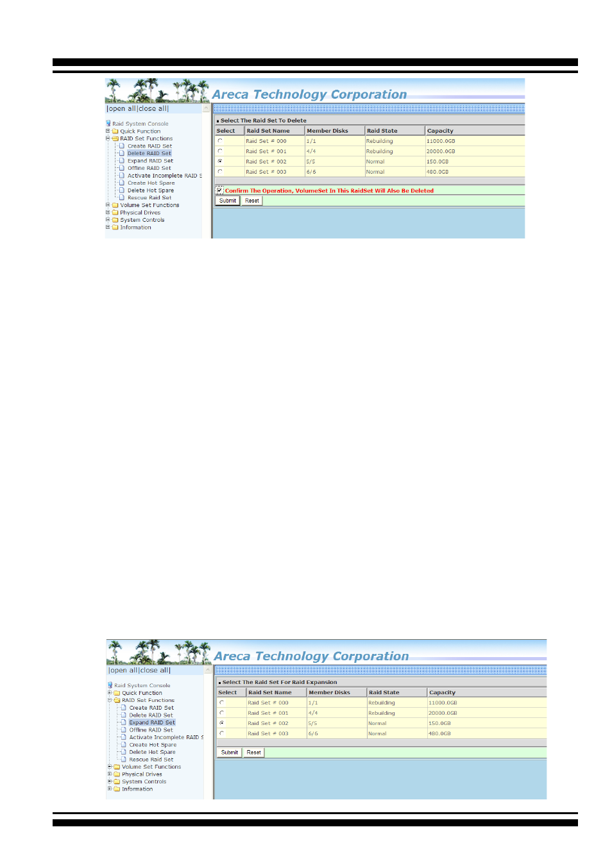Click 'close all' link in delete-page console tree
The height and width of the screenshot is (868, 612).
(x=153, y=109)
